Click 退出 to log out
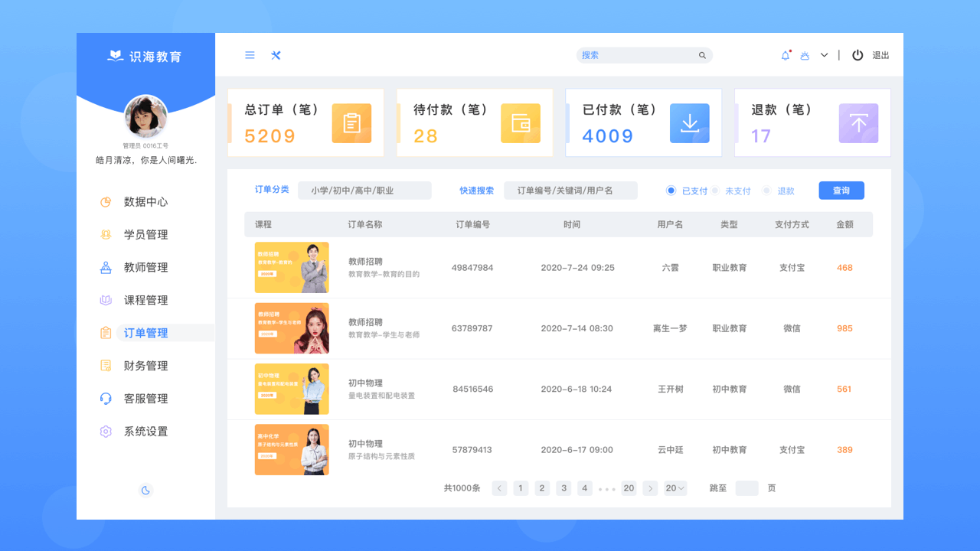Image resolution: width=980 pixels, height=551 pixels. coord(879,54)
